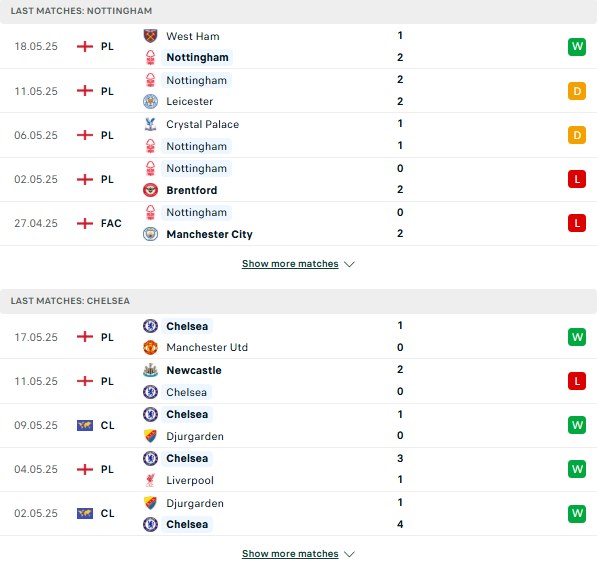Click orange D badge for Leicester match
Image resolution: width=597 pixels, height=567 pixels.
[x=577, y=91]
